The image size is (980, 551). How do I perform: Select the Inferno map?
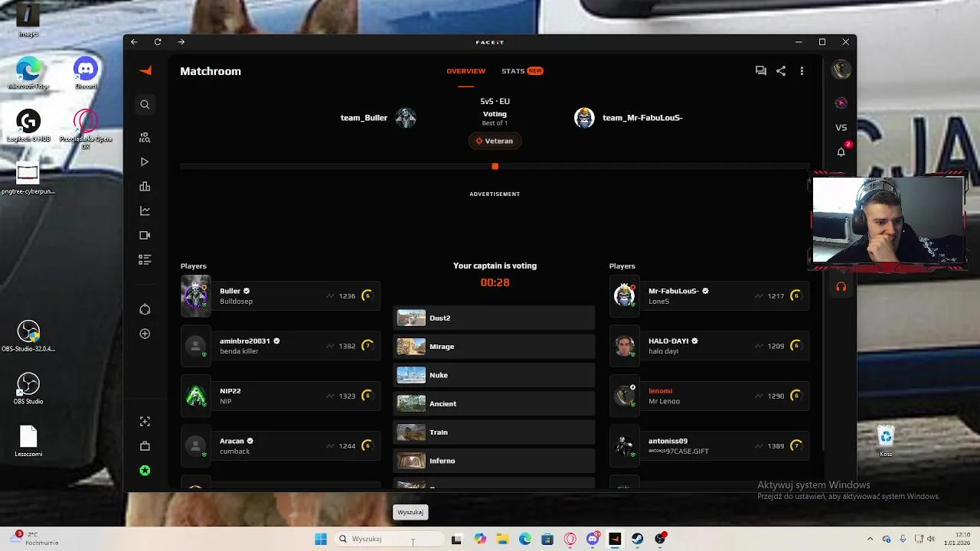(x=494, y=461)
